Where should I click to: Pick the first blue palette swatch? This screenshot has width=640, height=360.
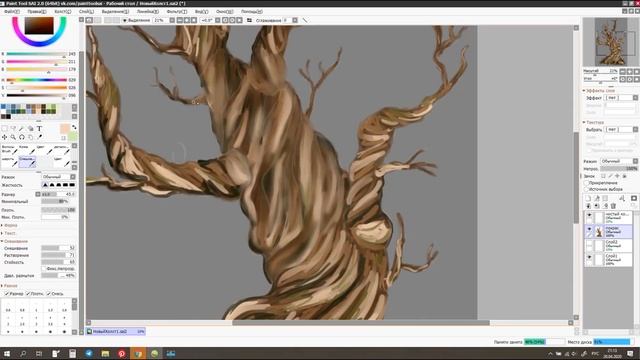coord(3,107)
